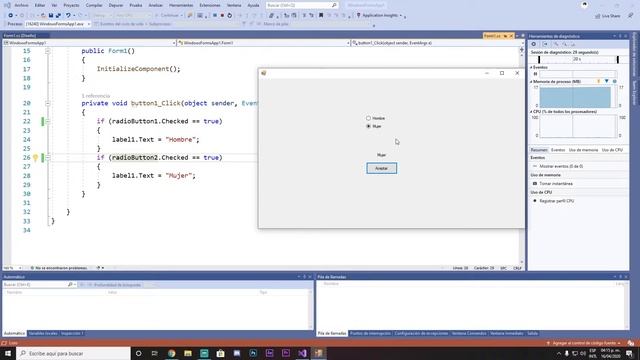Select the Resumen tab in diagnostics
Screen dimensions: 640x360
539,150
